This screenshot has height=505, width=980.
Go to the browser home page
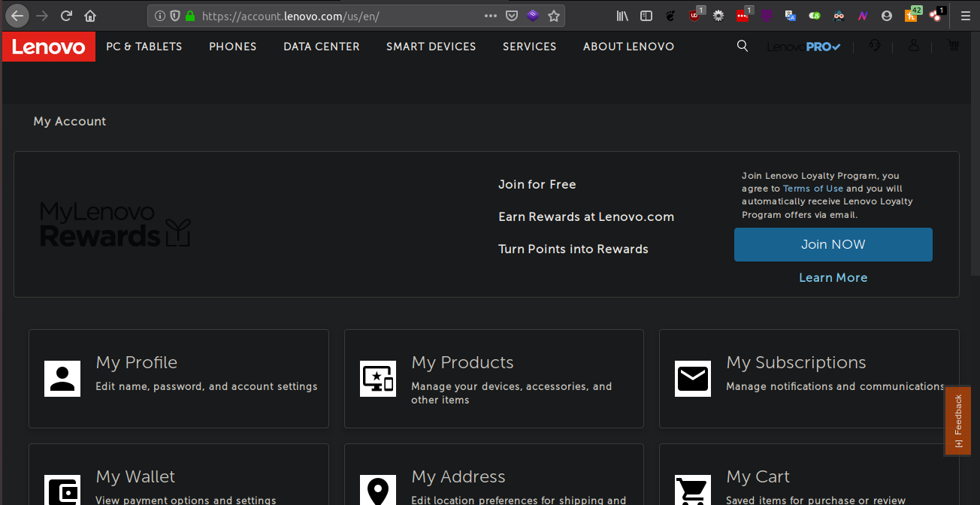click(x=90, y=15)
